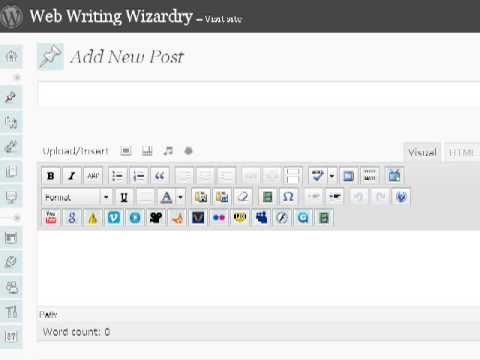Open Links menu in the sidebar
The image size is (480, 360).
click(x=11, y=146)
